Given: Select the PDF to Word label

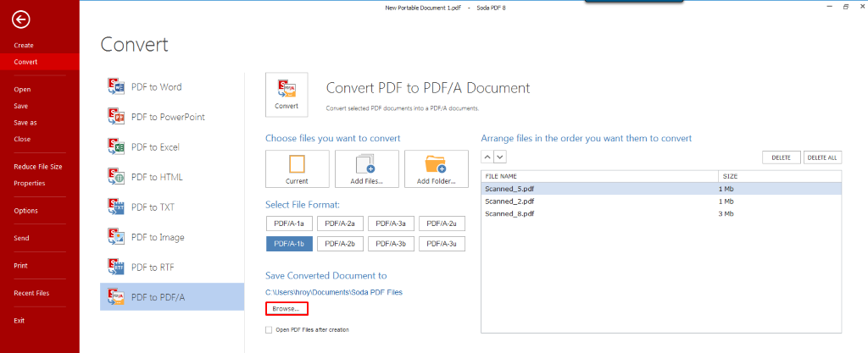Looking at the screenshot, I should (x=157, y=86).
